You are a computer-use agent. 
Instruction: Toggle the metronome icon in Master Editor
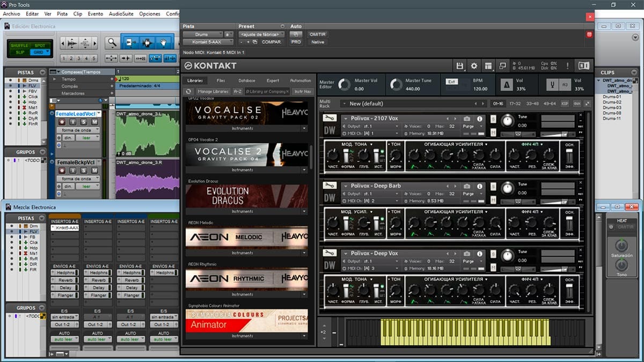(506, 85)
